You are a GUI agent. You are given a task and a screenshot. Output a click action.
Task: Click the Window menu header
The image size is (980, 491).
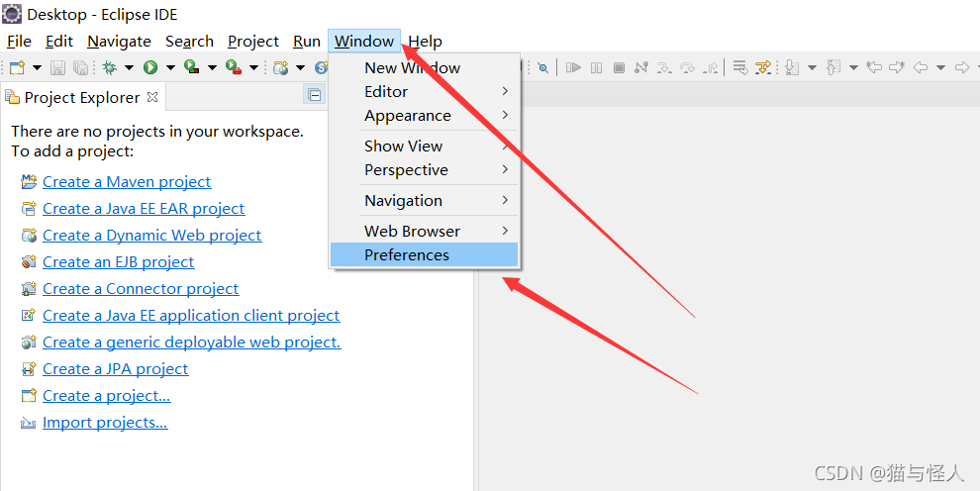[363, 42]
